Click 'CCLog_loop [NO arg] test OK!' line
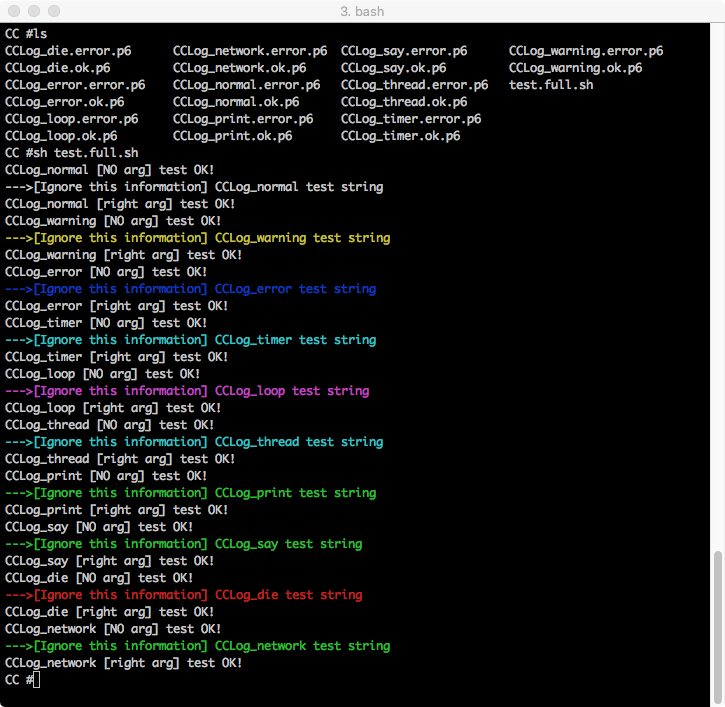 tap(103, 374)
